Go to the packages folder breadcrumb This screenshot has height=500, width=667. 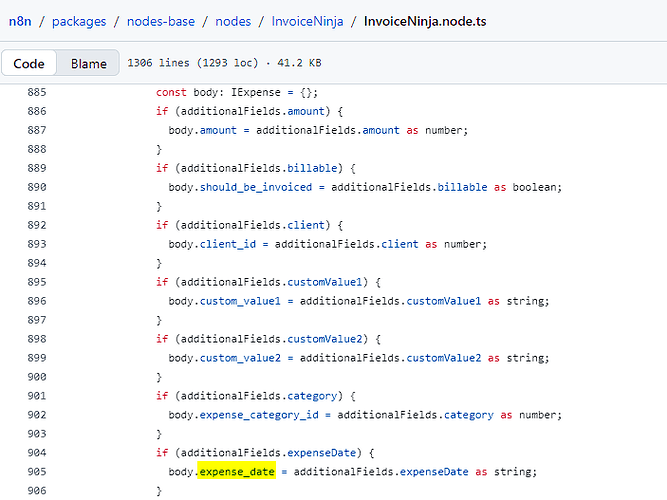81,20
